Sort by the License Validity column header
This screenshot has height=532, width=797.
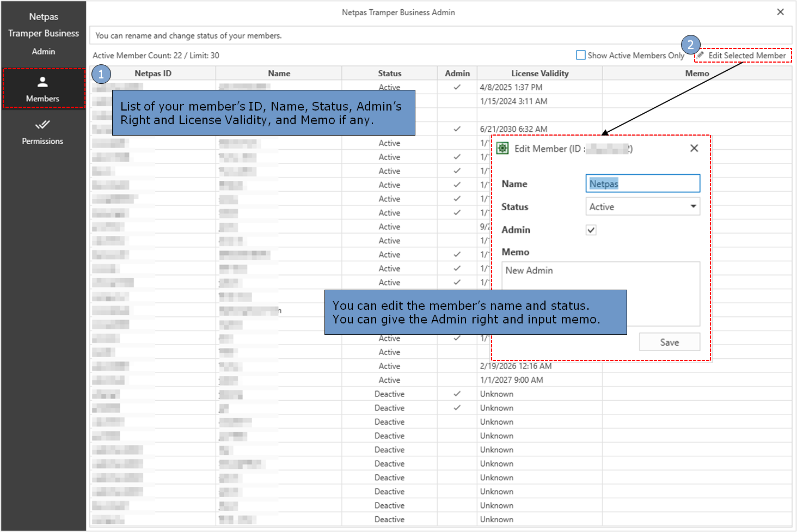pos(539,74)
